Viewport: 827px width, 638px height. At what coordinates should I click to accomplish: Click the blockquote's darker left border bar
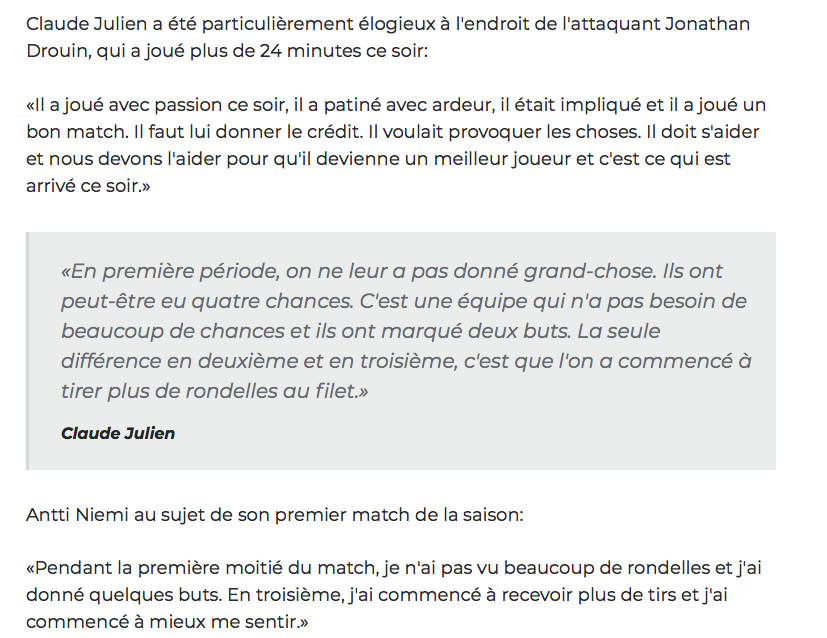click(27, 351)
